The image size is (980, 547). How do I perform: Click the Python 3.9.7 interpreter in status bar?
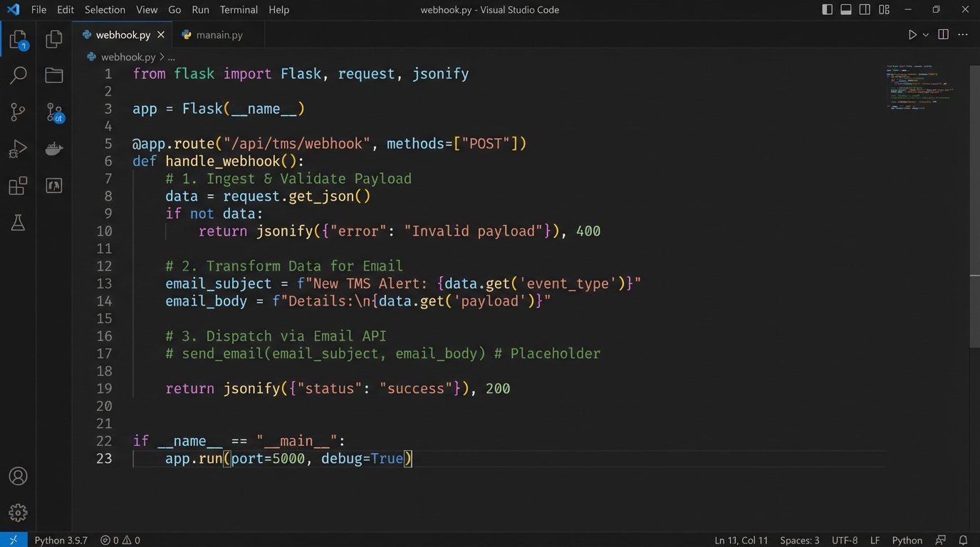tap(61, 540)
